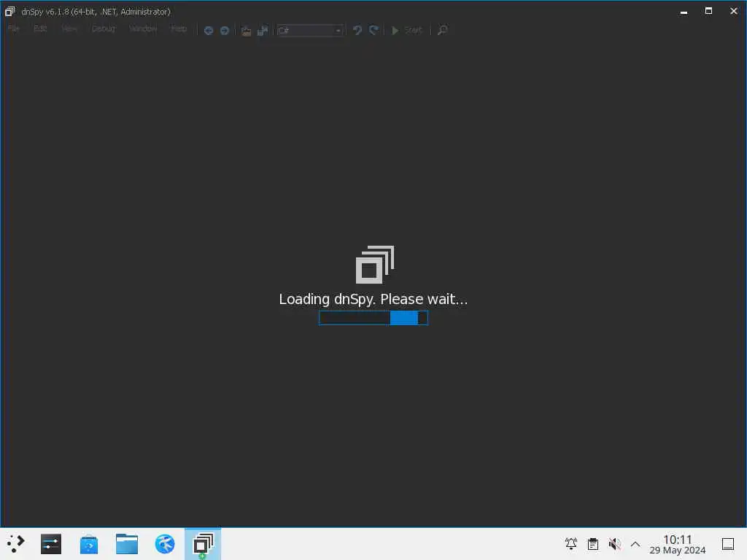
Task: Open the application launcher in taskbar
Action: [x=16, y=544]
